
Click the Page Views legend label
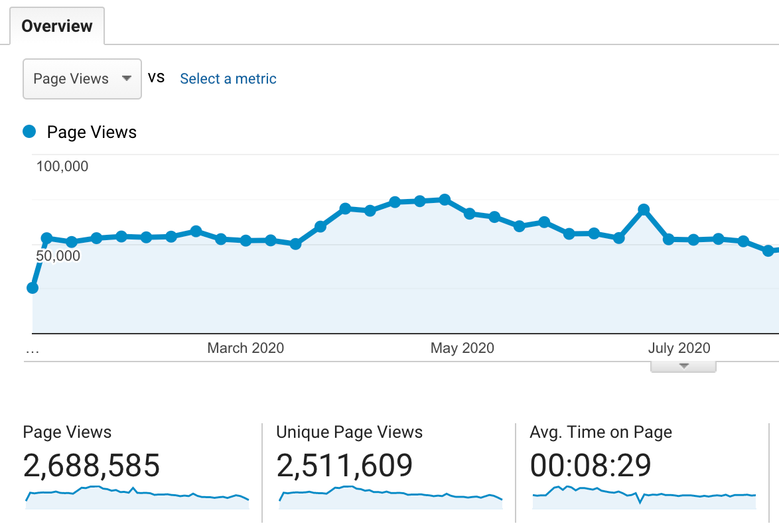(92, 132)
